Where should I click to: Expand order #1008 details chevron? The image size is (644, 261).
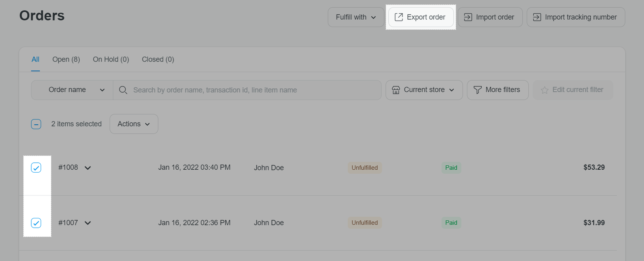pos(88,168)
